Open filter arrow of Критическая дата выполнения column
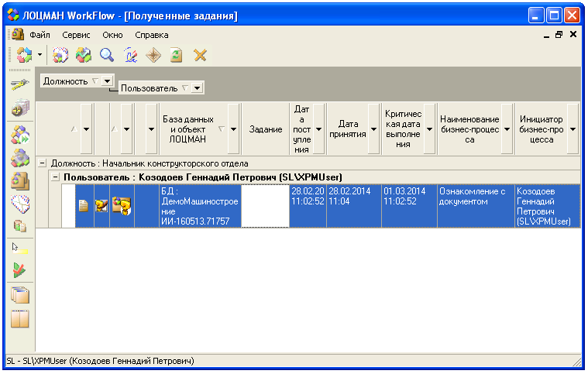Viewport: 588px width, 374px height. tap(430, 129)
